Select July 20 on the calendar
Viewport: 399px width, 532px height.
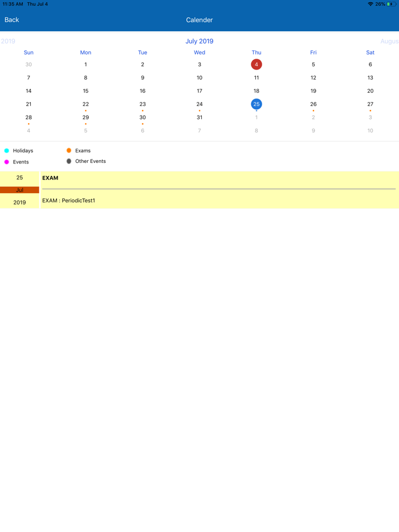coord(370,91)
